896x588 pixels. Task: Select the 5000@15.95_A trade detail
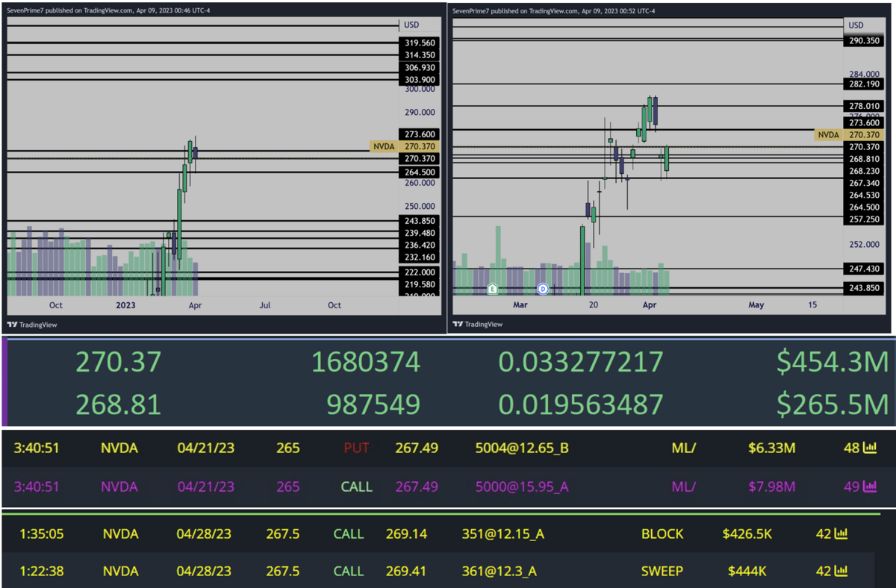coord(522,487)
